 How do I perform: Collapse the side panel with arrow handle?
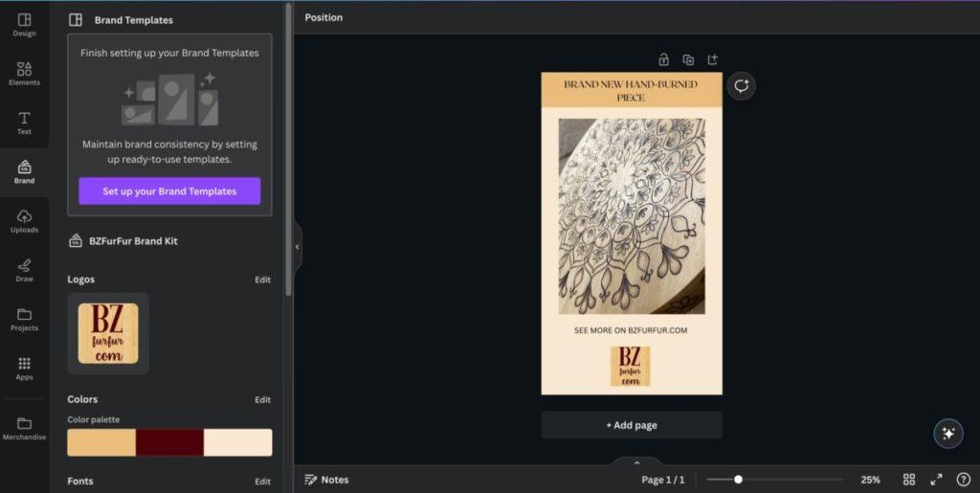click(297, 247)
